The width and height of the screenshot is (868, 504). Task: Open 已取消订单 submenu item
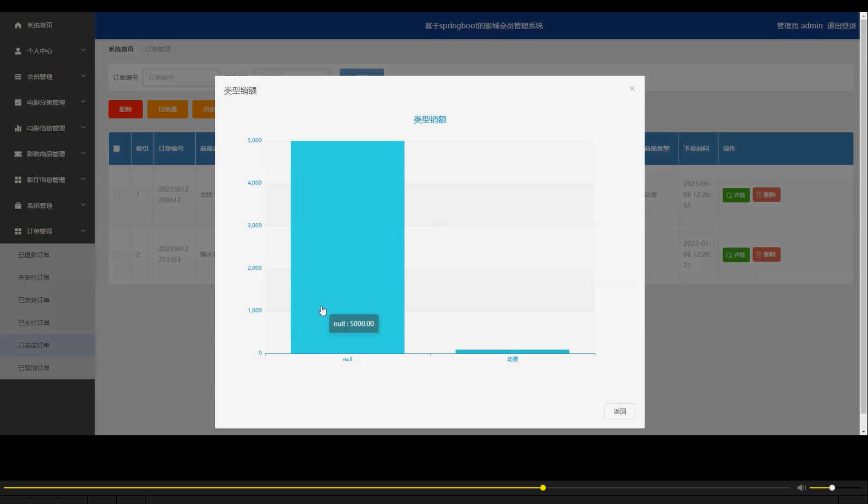point(47,368)
